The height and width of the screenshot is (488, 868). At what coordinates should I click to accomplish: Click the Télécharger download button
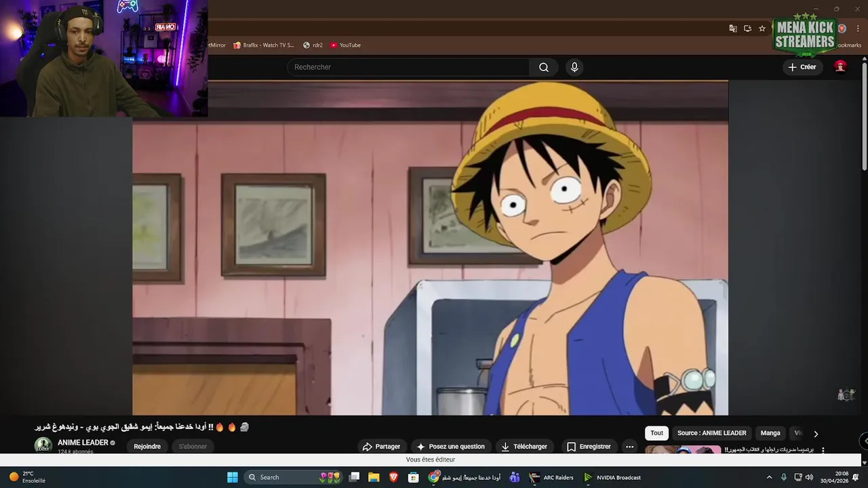coord(524,447)
